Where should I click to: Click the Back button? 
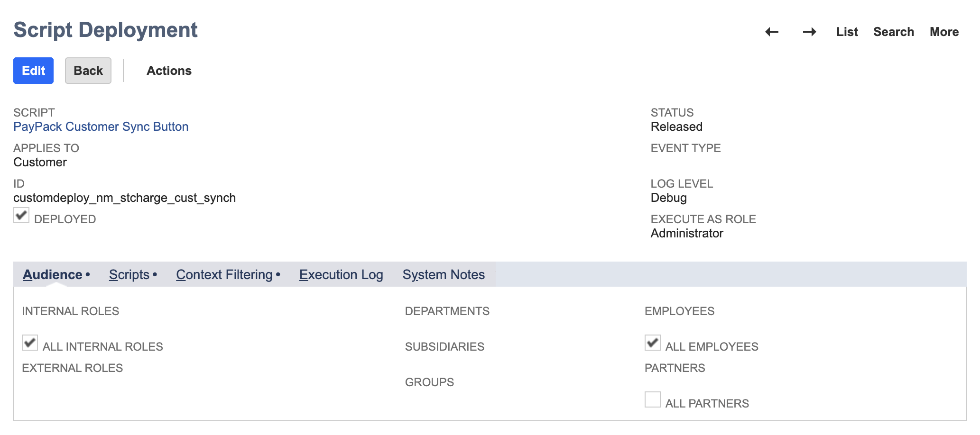(88, 70)
